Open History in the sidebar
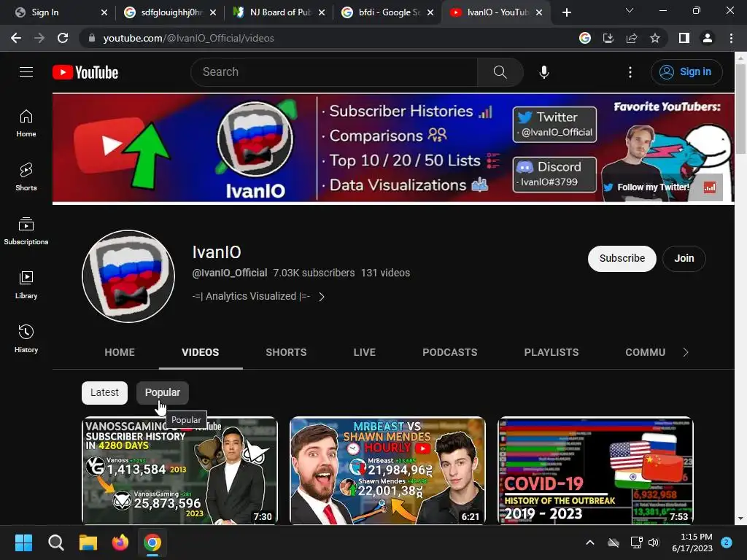 [x=26, y=338]
